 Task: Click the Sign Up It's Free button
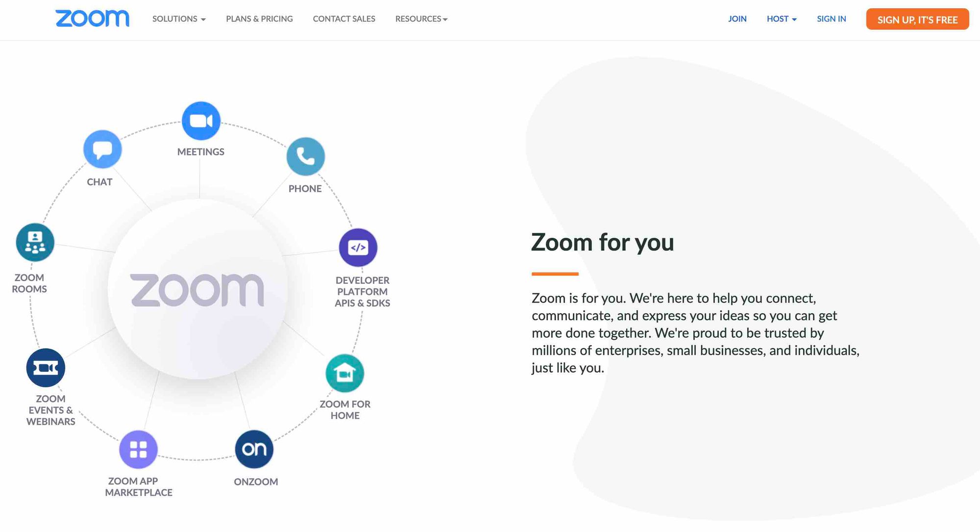[x=916, y=19]
